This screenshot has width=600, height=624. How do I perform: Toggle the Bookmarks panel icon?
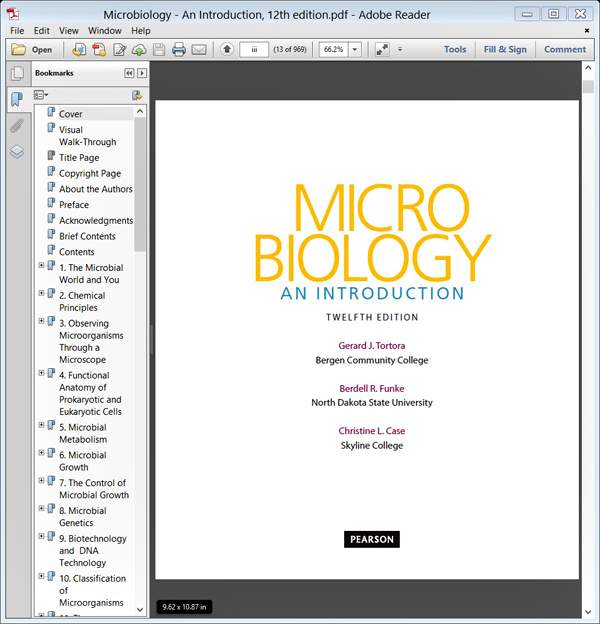pos(17,99)
